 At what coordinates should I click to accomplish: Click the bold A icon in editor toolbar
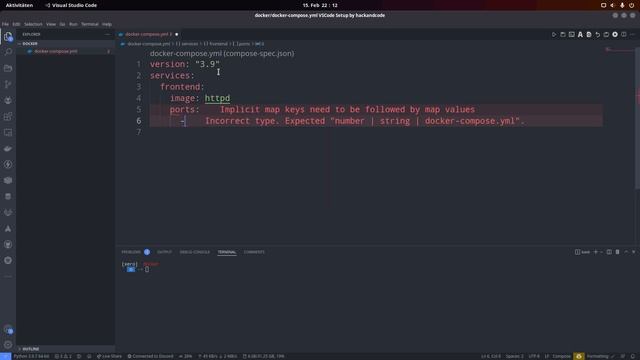tap(580, 35)
